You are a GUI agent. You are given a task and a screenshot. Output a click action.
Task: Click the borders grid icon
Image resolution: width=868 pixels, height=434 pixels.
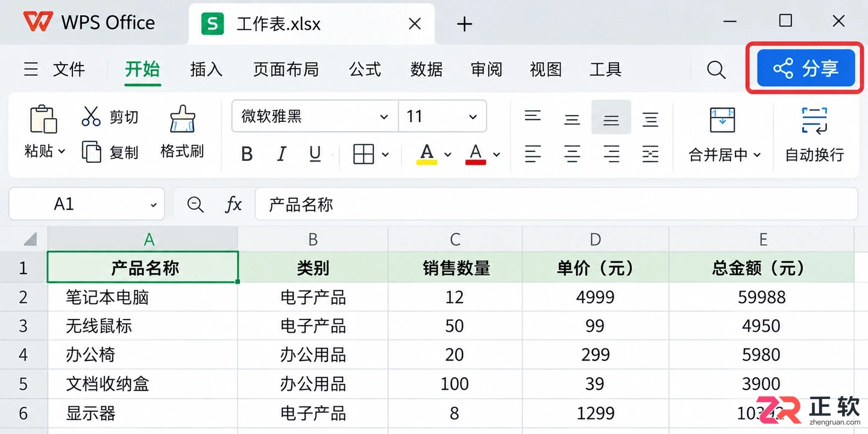tap(363, 154)
